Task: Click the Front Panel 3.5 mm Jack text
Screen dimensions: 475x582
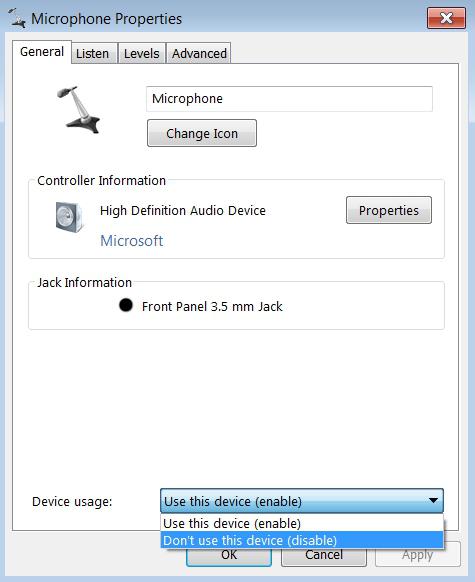Action: [212, 307]
